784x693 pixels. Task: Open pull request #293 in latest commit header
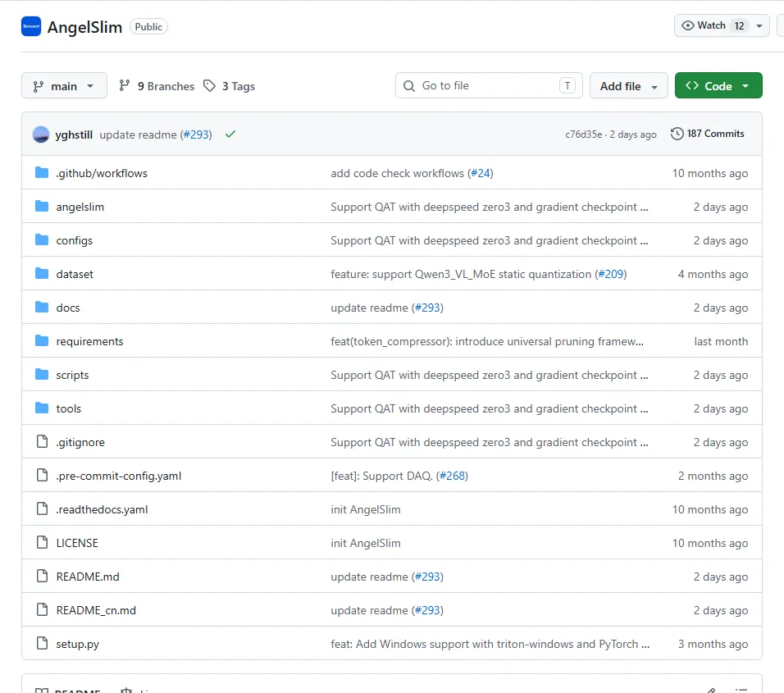point(196,134)
